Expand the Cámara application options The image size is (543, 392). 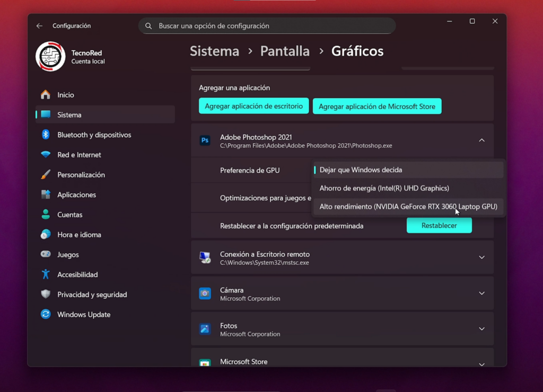click(x=481, y=293)
